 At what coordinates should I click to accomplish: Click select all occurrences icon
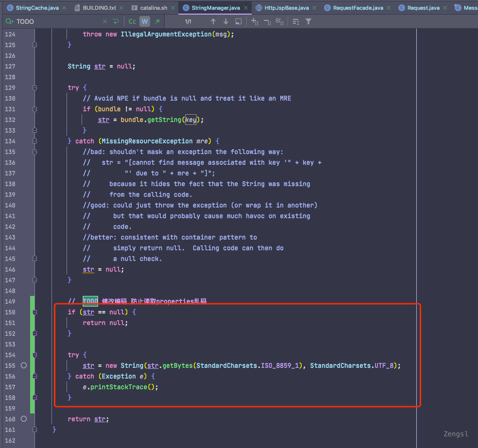(x=279, y=22)
